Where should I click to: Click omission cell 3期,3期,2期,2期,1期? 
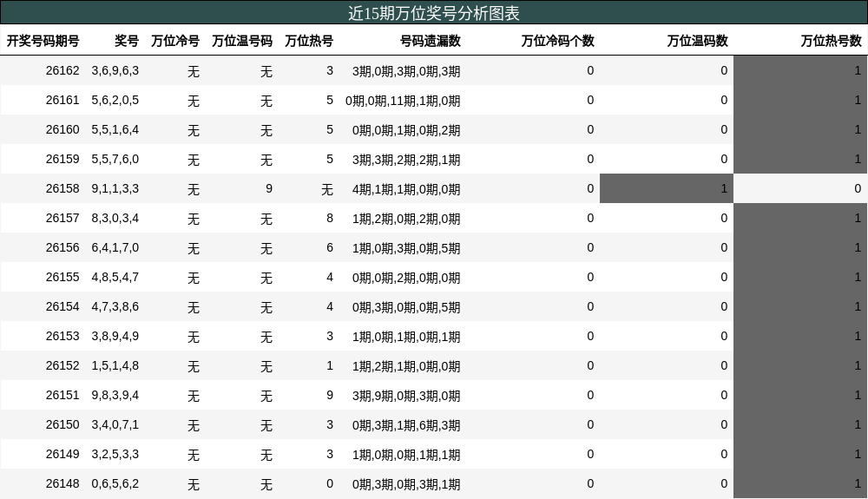tap(406, 160)
